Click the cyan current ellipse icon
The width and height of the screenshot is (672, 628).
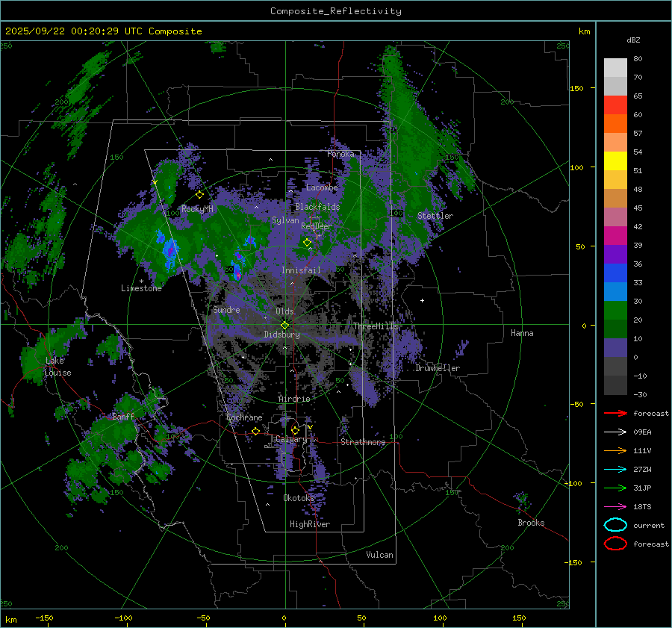tap(615, 525)
